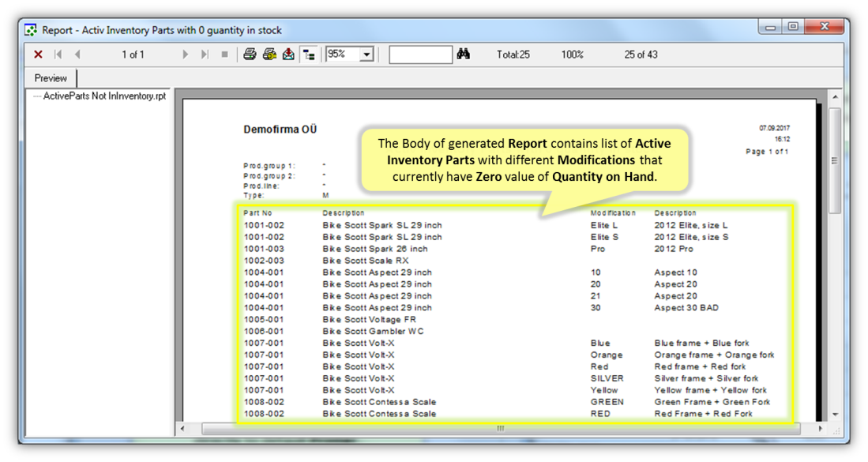Screen dimensions: 868x462
Task: Click 'Blue frame + Blue fork' description
Action: pos(701,343)
